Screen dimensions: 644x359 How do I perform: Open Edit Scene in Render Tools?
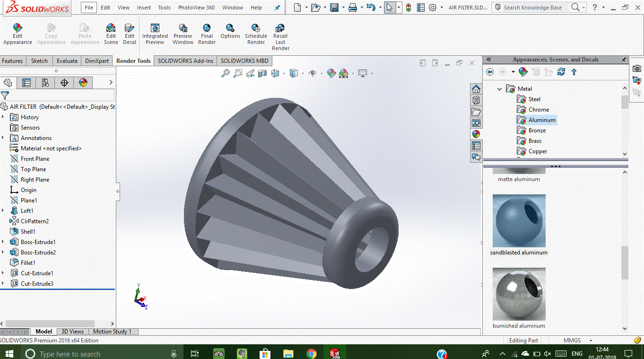[111, 35]
